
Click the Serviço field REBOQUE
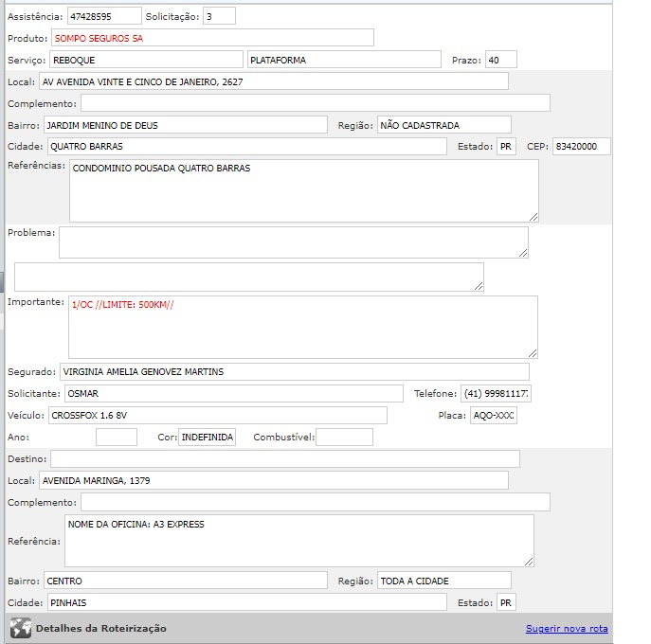tap(146, 60)
